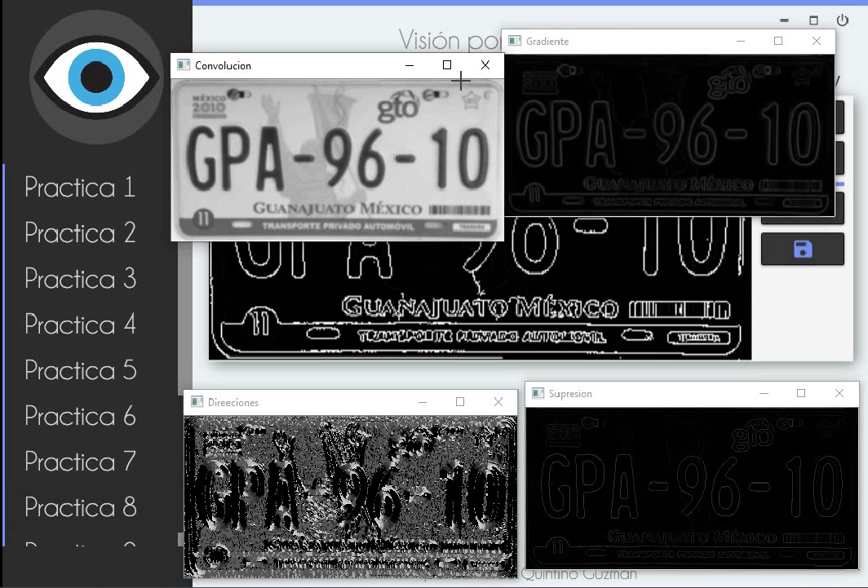
Task: Click the main app power icon
Action: click(842, 20)
